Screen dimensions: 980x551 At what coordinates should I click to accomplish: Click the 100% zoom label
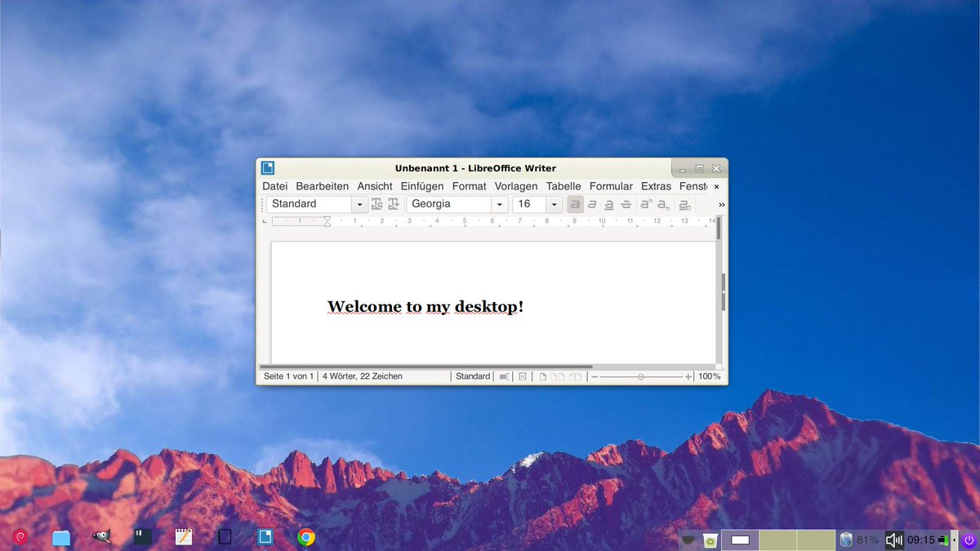click(708, 375)
